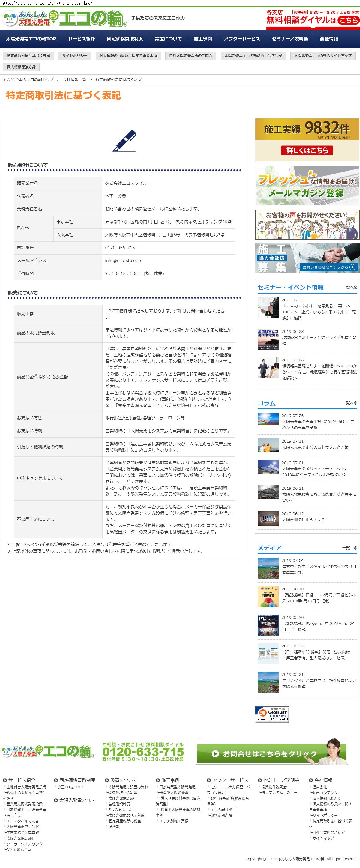This screenshot has height=868, width=360.
Task: Open the 固定価格買取制度 navigation menu
Action: point(125,39)
